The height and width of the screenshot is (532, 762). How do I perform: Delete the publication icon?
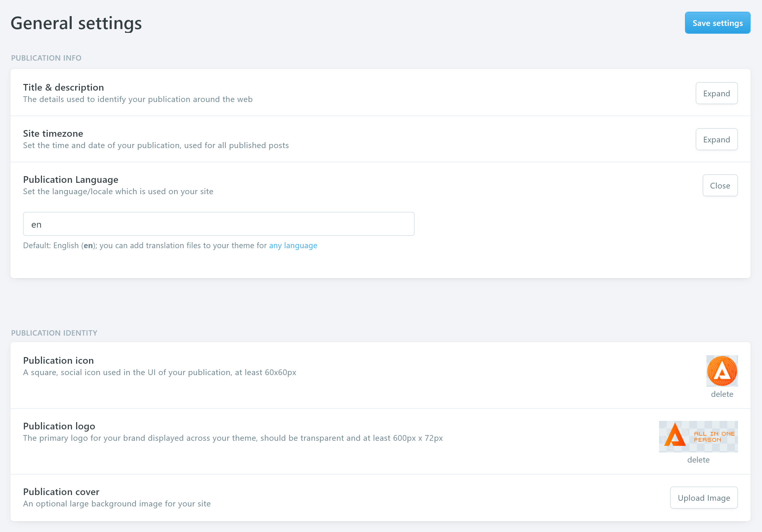pos(722,394)
